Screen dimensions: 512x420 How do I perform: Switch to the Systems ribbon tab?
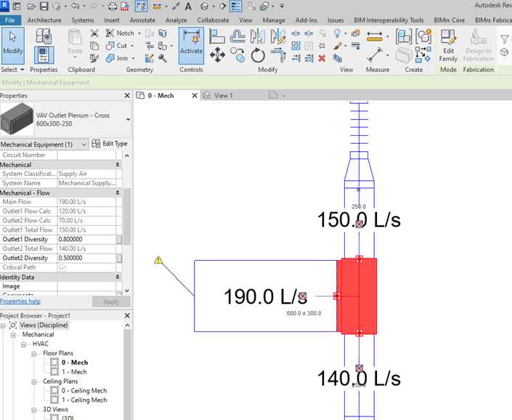click(83, 20)
